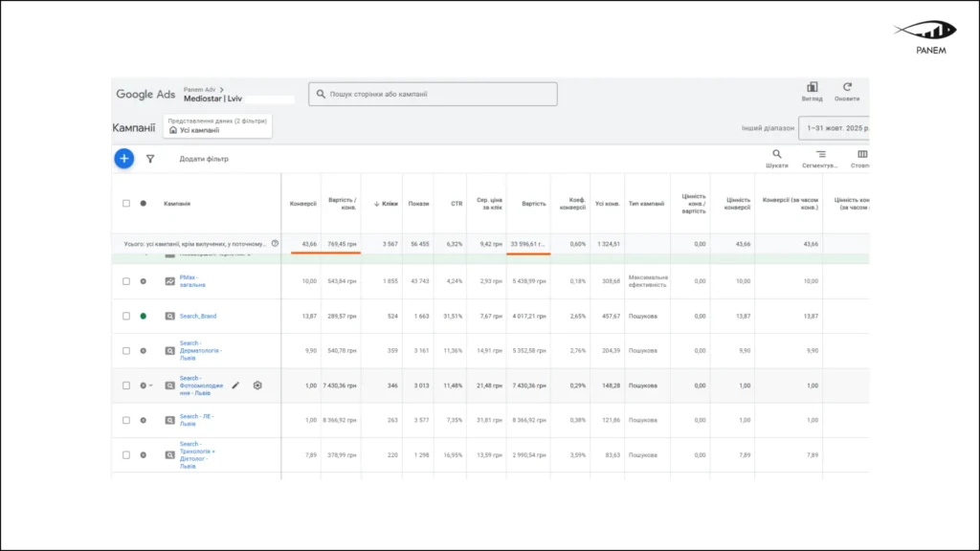The height and width of the screenshot is (551, 980).
Task: Open the Search - Дерматологія - Львів link
Action: coord(200,350)
